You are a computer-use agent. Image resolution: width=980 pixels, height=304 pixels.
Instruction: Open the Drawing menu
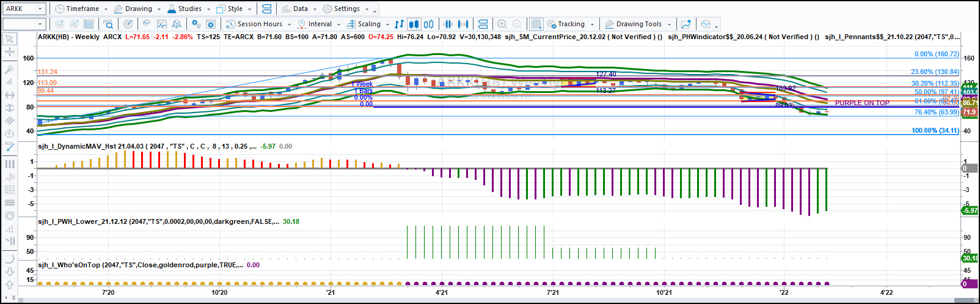(137, 9)
